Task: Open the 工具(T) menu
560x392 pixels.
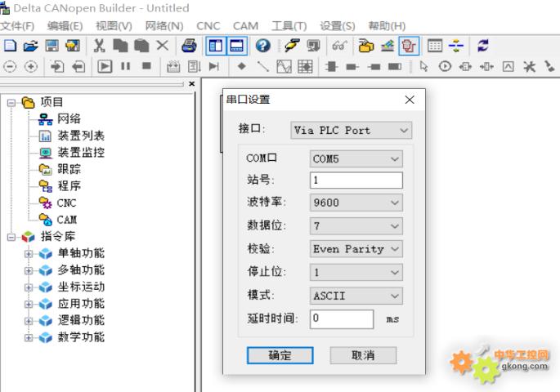Action: pyautogui.click(x=289, y=26)
